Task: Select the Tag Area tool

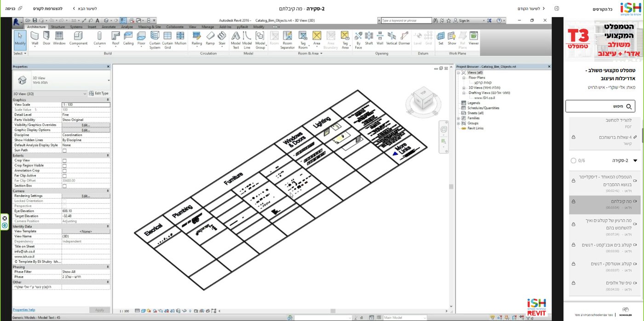Action: pos(345,40)
